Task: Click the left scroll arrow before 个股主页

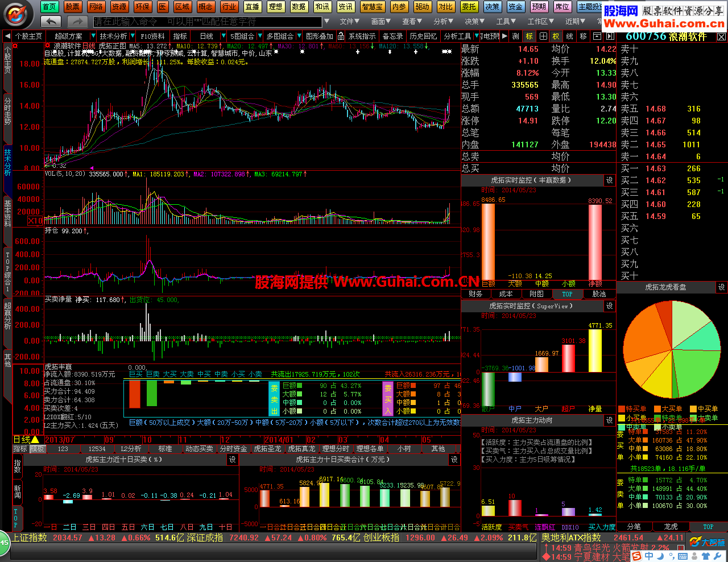Action: [7, 36]
